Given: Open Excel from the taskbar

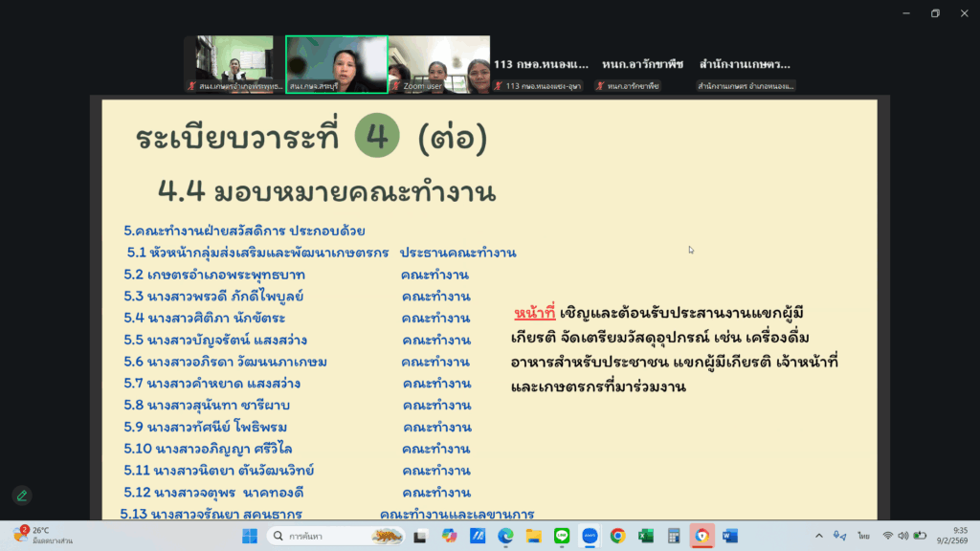Looking at the screenshot, I should point(646,536).
